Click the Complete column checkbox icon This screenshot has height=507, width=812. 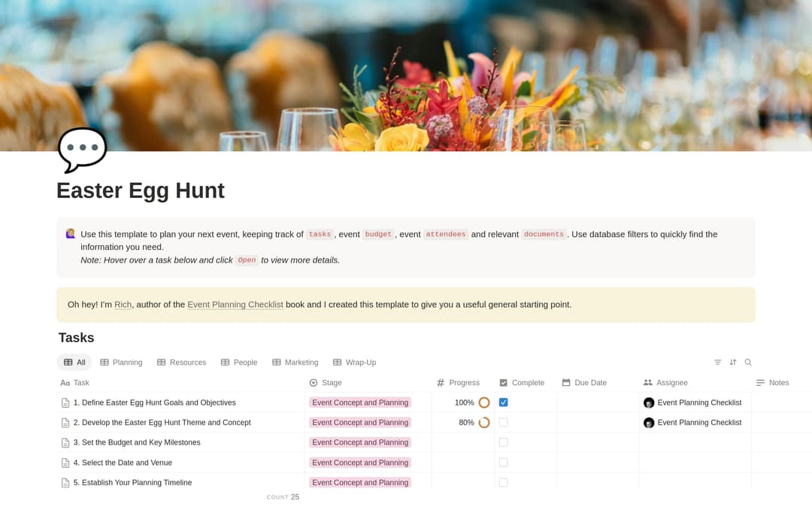coord(503,383)
